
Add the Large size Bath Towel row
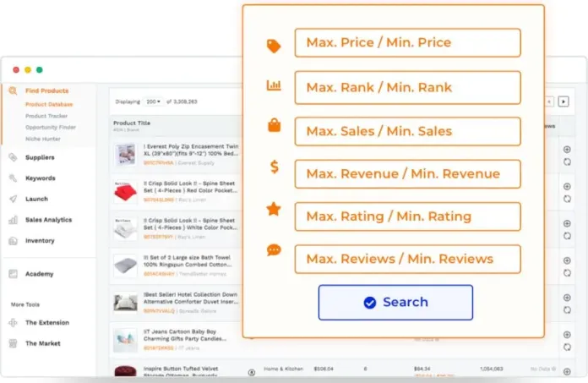567,260
